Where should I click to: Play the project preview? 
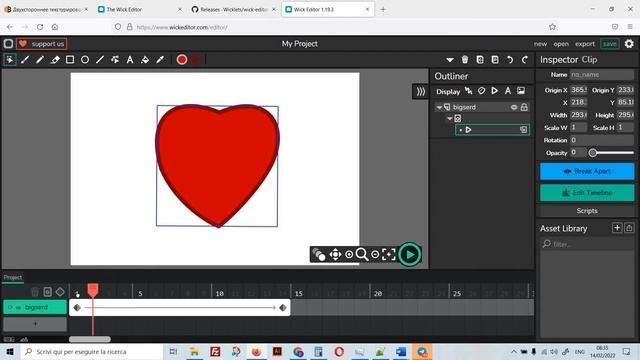click(410, 255)
